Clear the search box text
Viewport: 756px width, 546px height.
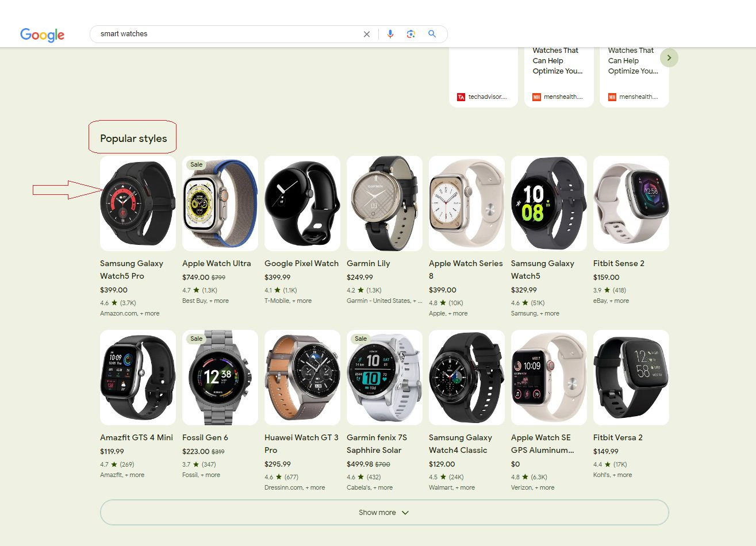(x=367, y=34)
